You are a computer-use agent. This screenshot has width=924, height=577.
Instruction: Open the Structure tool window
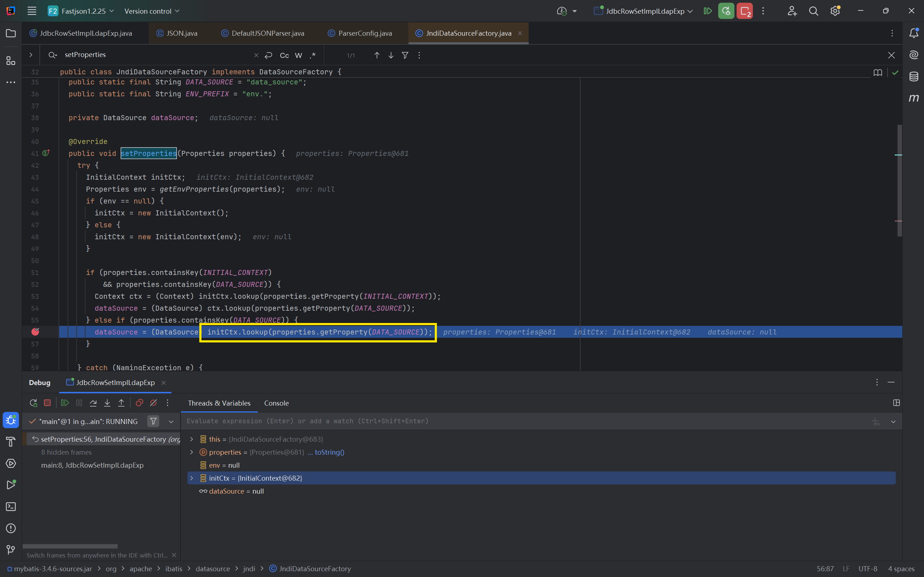(11, 61)
